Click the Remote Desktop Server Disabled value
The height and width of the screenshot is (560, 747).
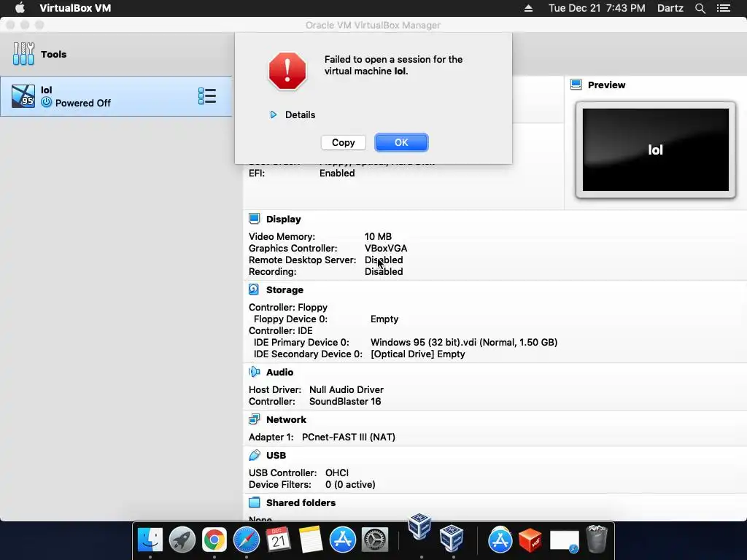pos(384,260)
